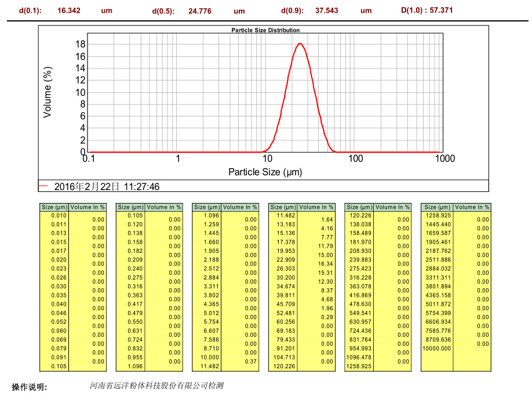Click the D(1.0) : 57.371 label
Screen dimensions: 532x399
click(427, 10)
